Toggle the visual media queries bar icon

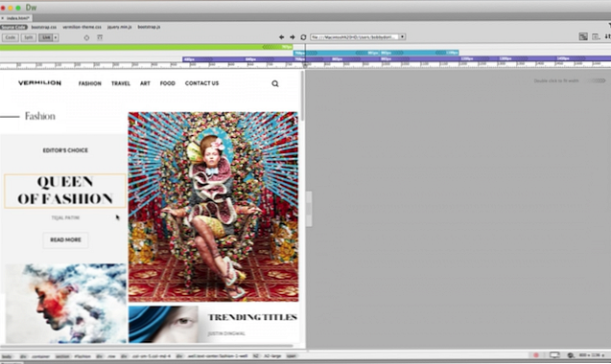pos(583,36)
